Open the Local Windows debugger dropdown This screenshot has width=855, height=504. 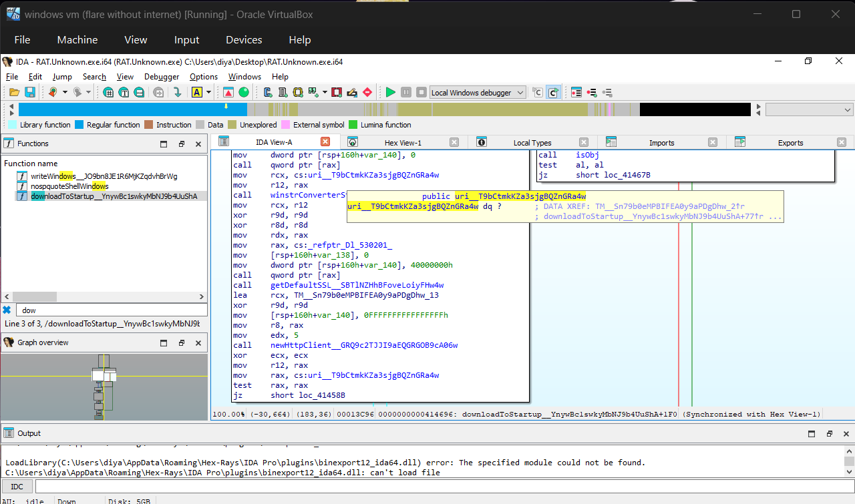pyautogui.click(x=478, y=92)
